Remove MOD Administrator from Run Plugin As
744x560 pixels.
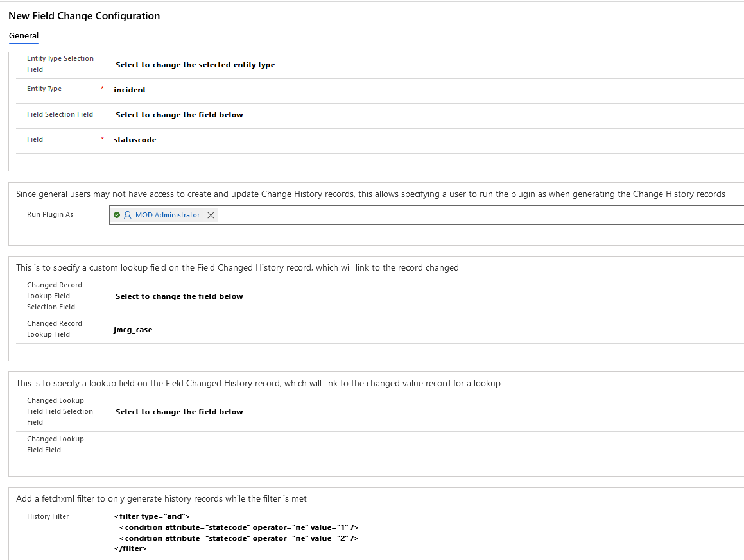tap(211, 216)
